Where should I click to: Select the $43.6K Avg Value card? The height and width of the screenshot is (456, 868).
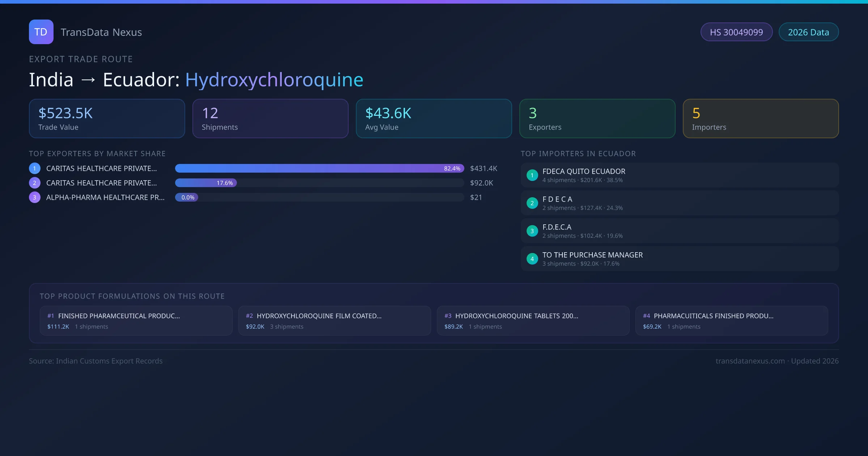(434, 118)
